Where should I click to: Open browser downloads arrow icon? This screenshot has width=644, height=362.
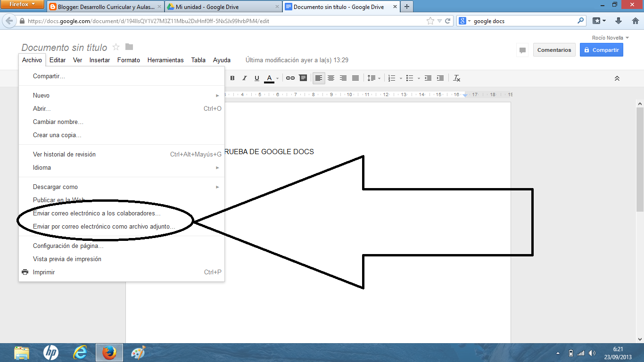[619, 21]
